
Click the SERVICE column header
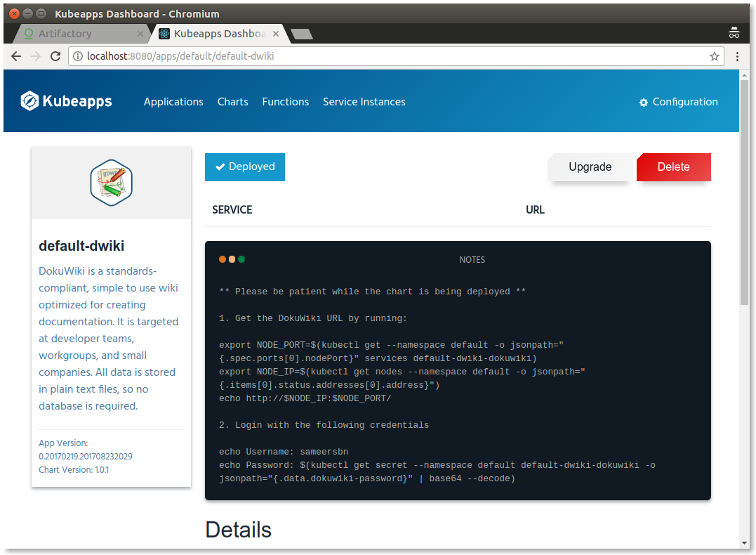pos(232,210)
